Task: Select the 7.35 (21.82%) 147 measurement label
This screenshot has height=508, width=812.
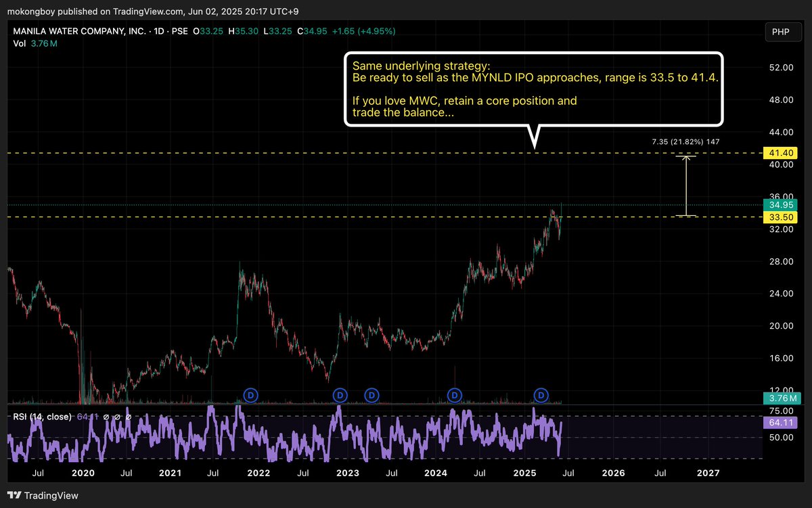Action: pos(685,143)
